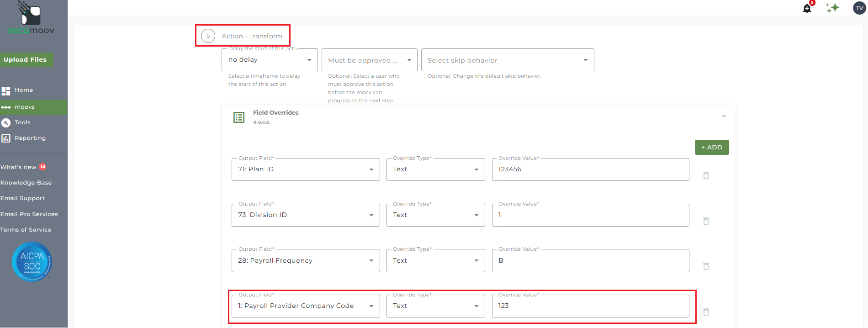Collapse the Field Overrides section
Viewport: 868px width, 328px height.
(x=724, y=116)
